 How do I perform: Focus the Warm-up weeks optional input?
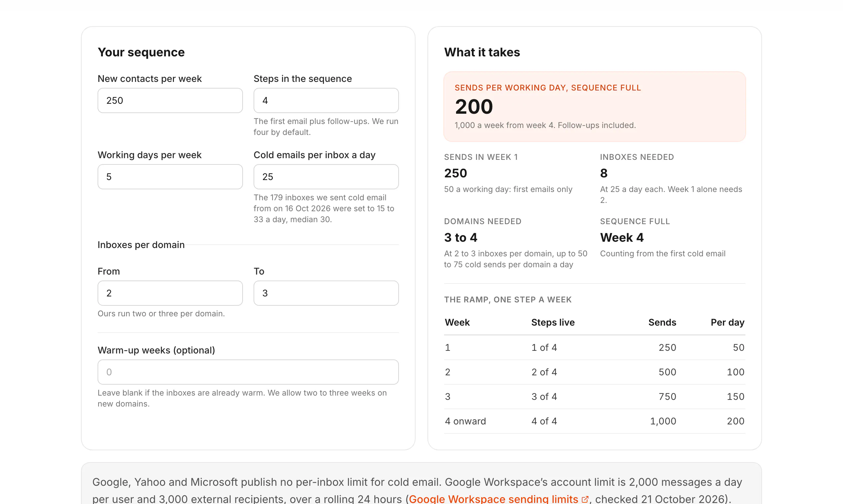(x=248, y=372)
